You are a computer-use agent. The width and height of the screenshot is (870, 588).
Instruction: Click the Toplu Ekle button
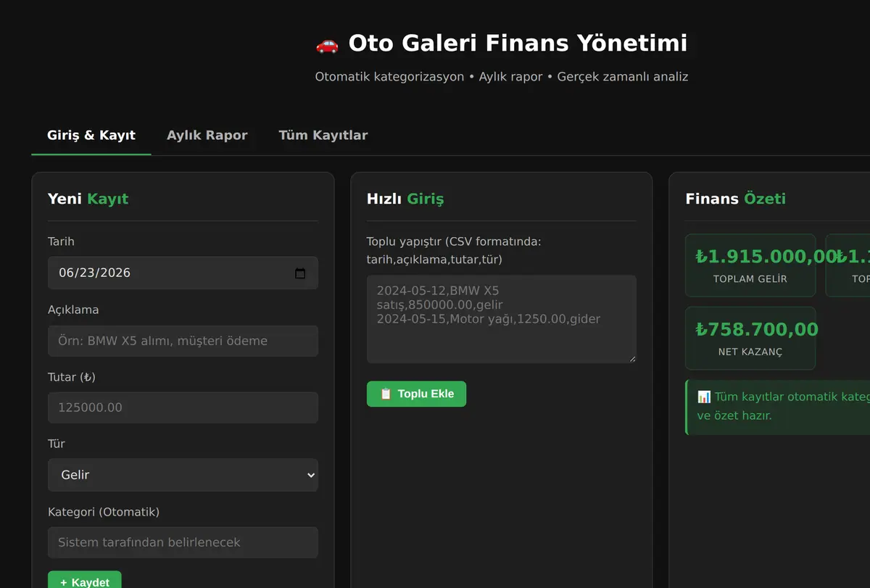click(416, 394)
